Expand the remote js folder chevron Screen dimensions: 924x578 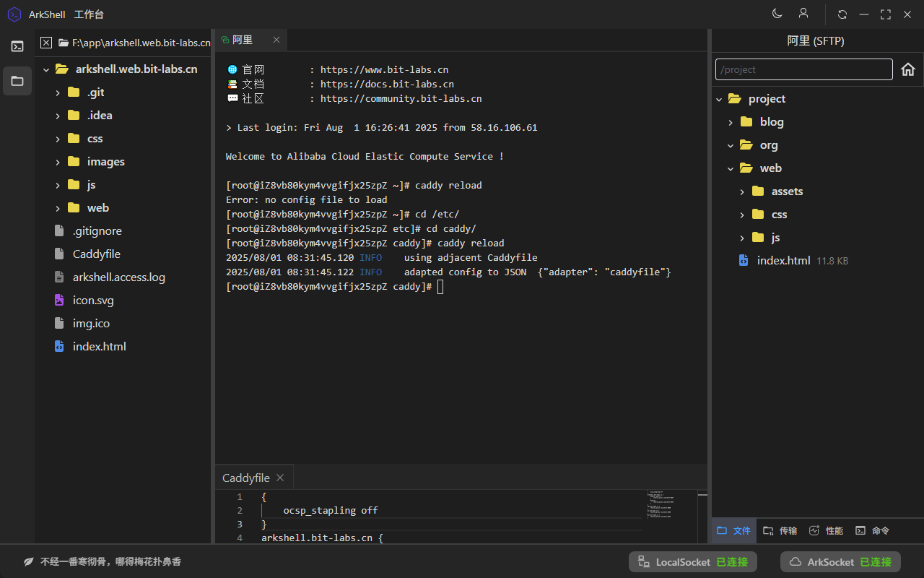[x=742, y=238]
